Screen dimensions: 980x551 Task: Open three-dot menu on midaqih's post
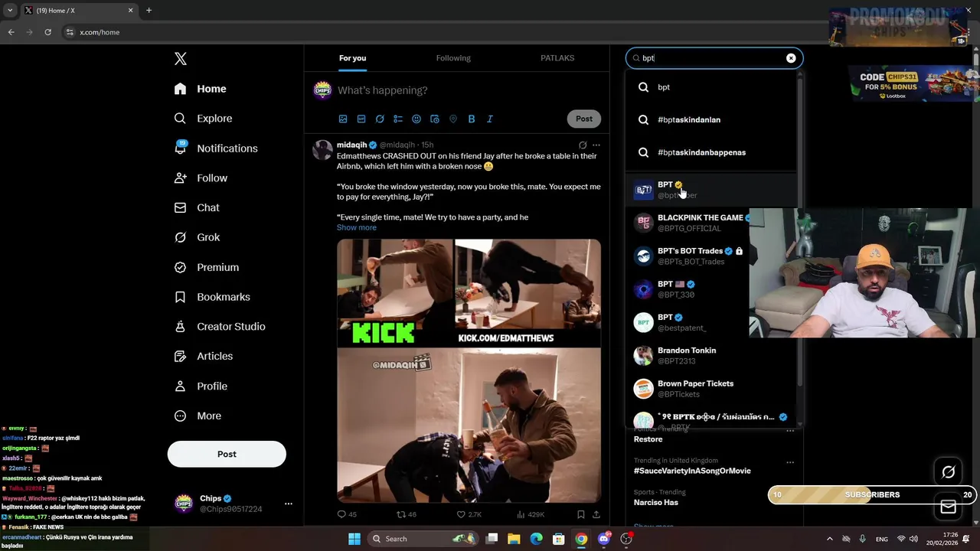(596, 145)
